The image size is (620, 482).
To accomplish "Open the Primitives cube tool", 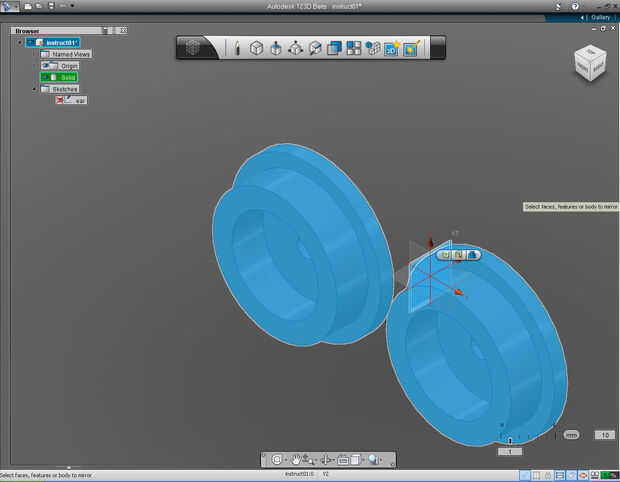I will click(256, 48).
